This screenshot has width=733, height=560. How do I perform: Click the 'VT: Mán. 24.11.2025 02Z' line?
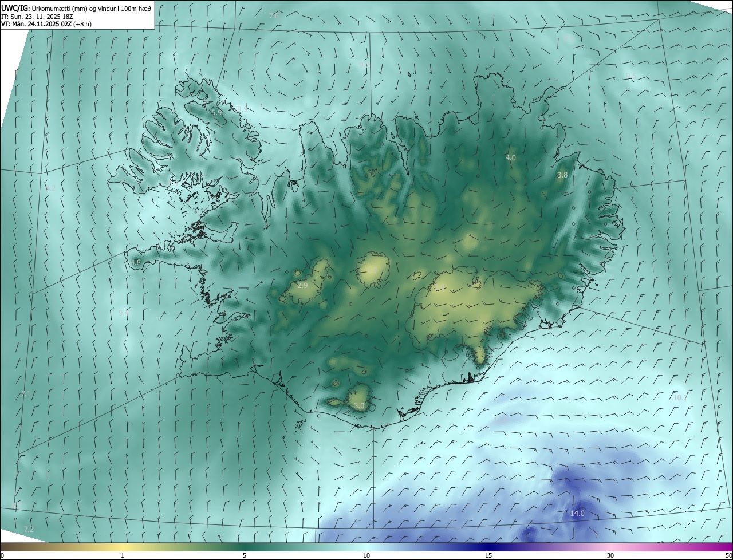(x=37, y=24)
